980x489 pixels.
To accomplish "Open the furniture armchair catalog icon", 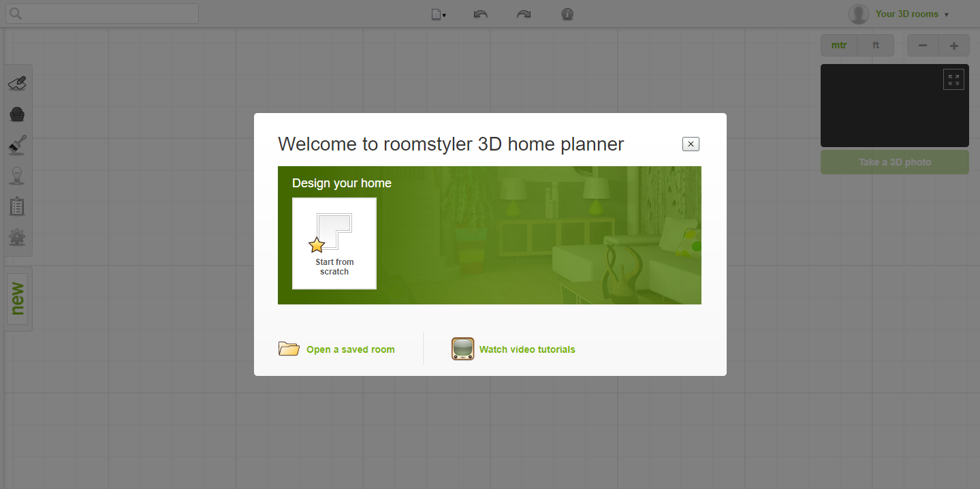I will [17, 114].
